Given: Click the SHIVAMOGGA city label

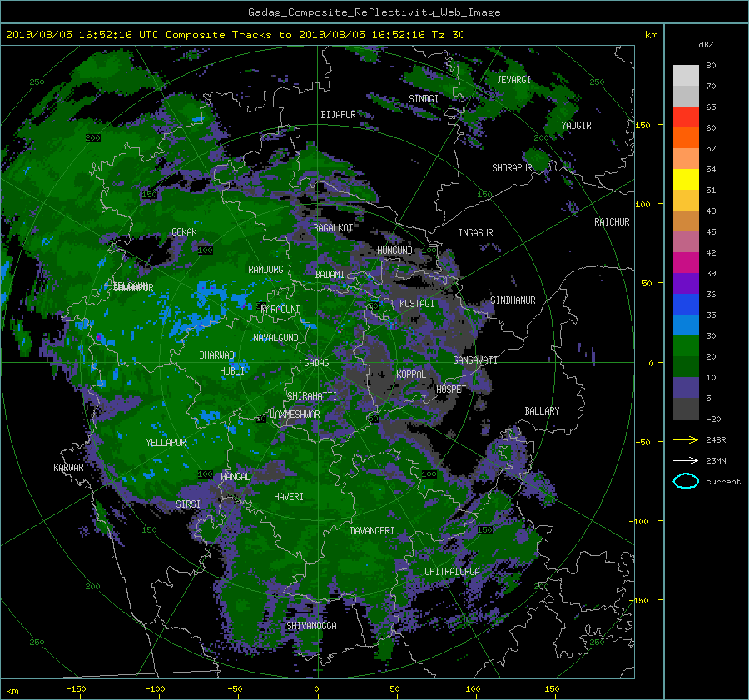Looking at the screenshot, I should 311,626.
